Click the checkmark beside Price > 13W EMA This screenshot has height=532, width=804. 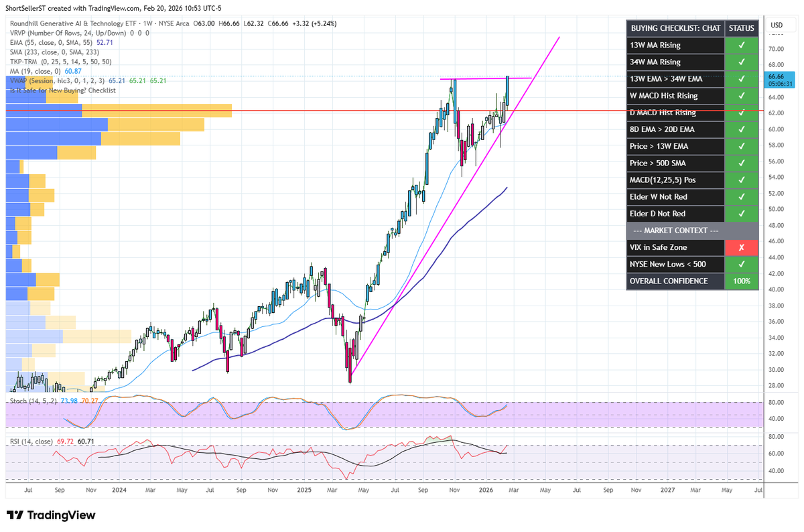(742, 146)
